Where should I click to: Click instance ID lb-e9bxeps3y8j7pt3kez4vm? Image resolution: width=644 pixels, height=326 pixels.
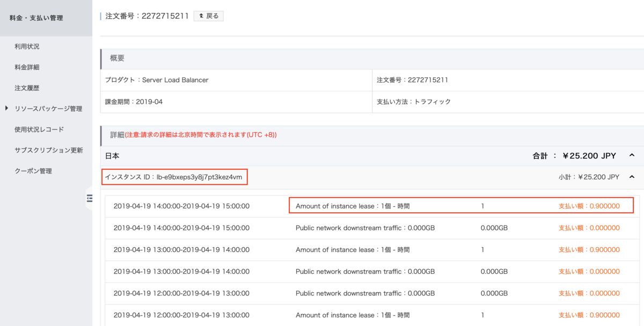[x=174, y=177]
